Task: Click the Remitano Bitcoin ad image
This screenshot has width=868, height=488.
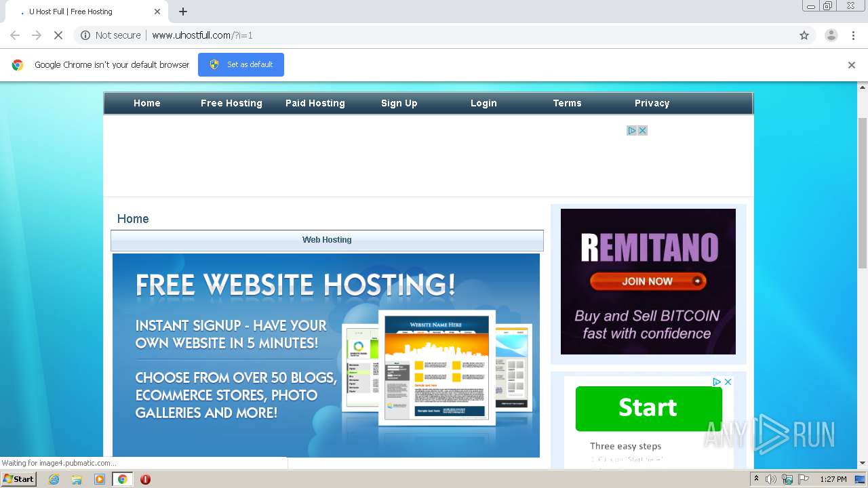Action: coord(648,281)
